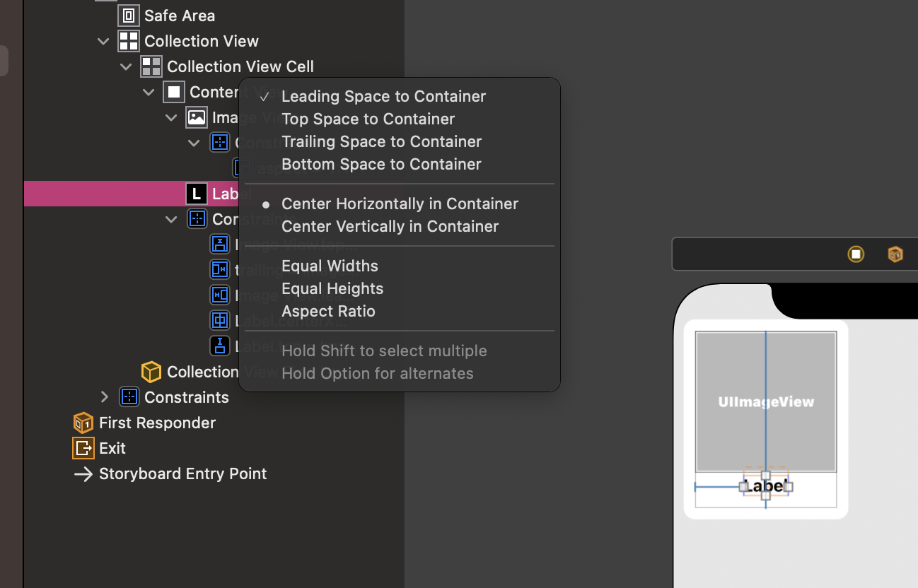Collapse the Image View row
The width and height of the screenshot is (918, 588).
click(x=171, y=117)
